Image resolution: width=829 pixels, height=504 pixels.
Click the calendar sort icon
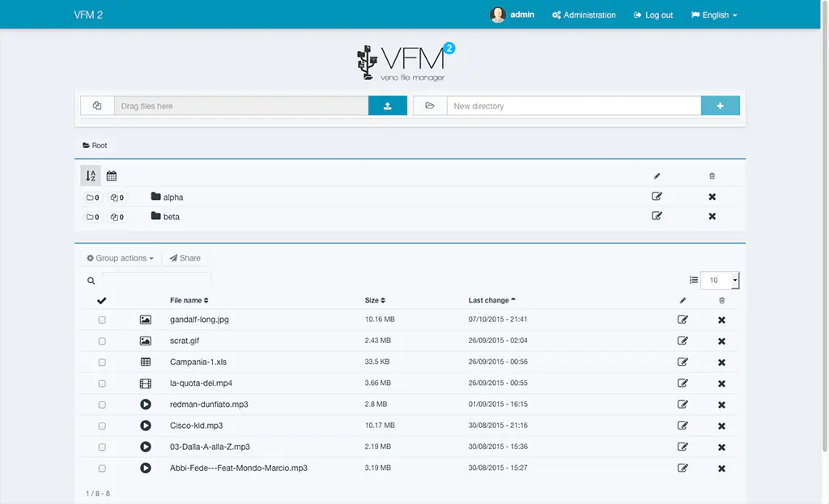pos(111,175)
